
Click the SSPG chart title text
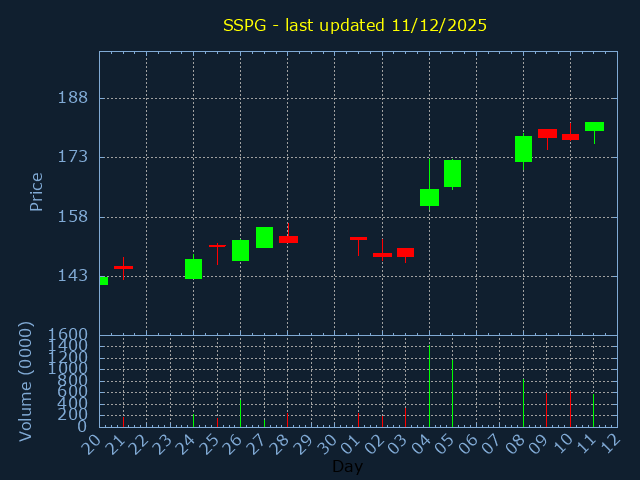pyautogui.click(x=354, y=25)
